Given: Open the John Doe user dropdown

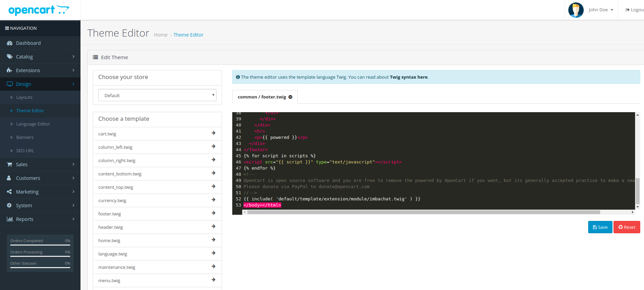Looking at the screenshot, I should [x=601, y=10].
